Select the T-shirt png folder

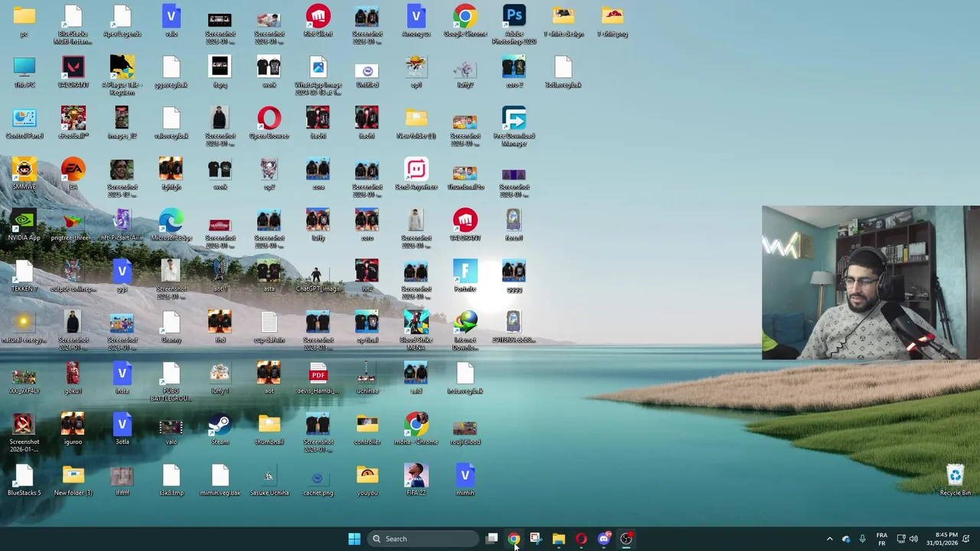tap(612, 21)
